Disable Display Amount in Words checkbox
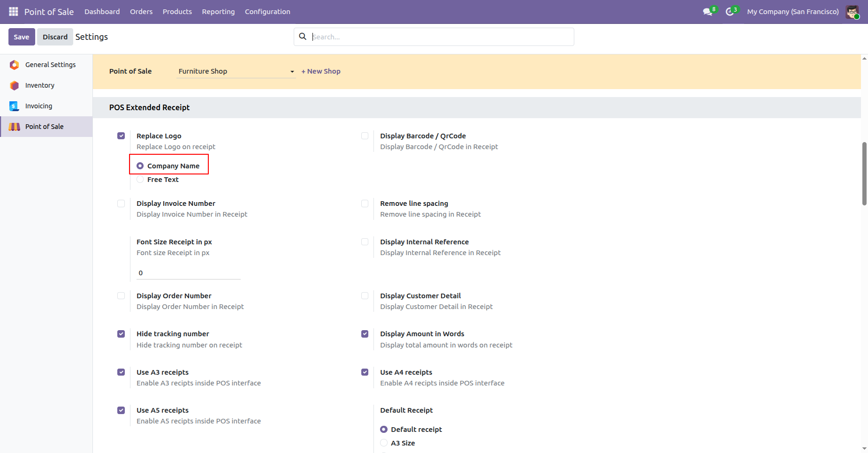 (365, 334)
